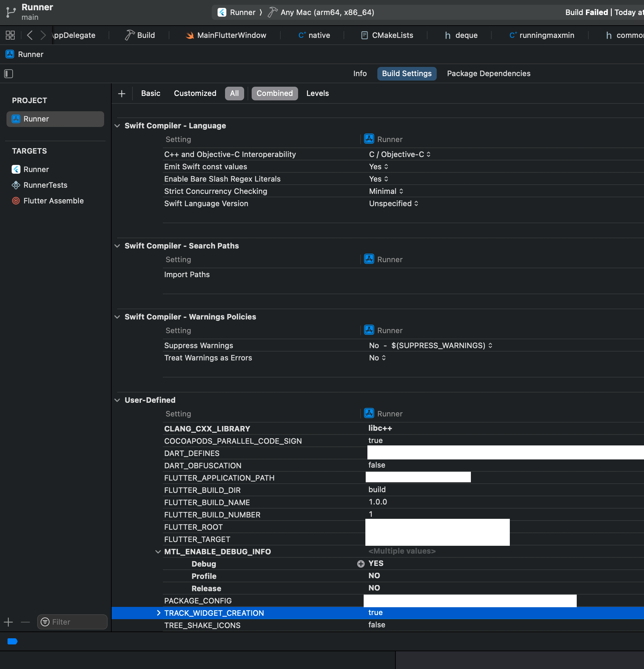Click FLUTTER_BUILD_NAME value 1.0.0
This screenshot has height=669, width=644.
[378, 502]
